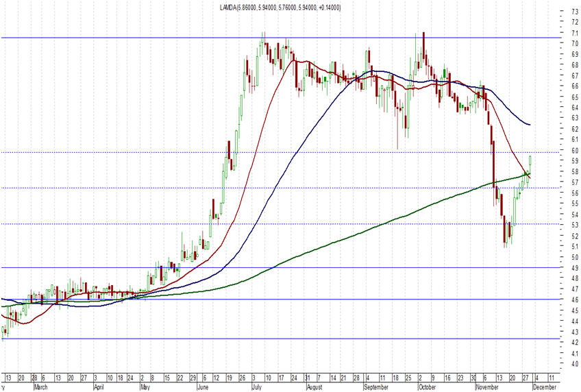581x392 pixels.
Task: Select the 5.7 price axis label
Action: (x=575, y=183)
